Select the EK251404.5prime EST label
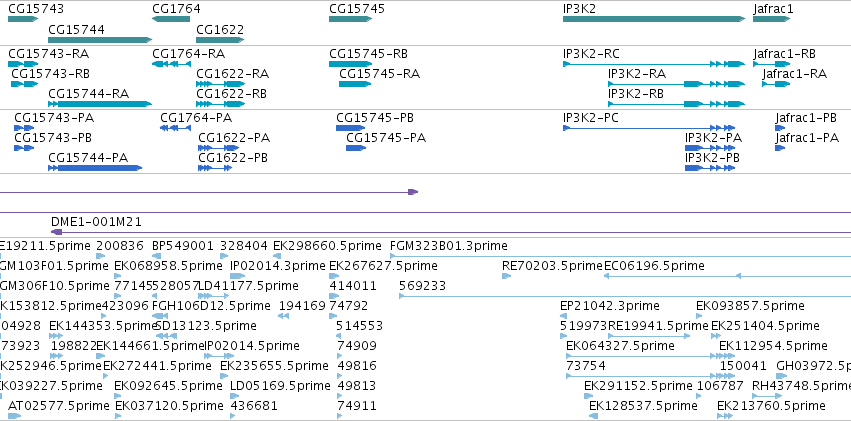The width and height of the screenshot is (851, 421). [765, 326]
